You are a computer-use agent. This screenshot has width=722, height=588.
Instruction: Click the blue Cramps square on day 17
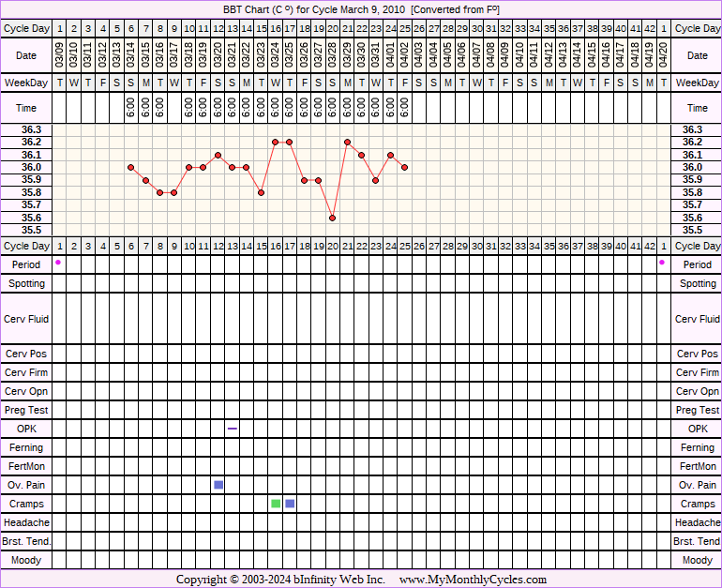point(290,504)
